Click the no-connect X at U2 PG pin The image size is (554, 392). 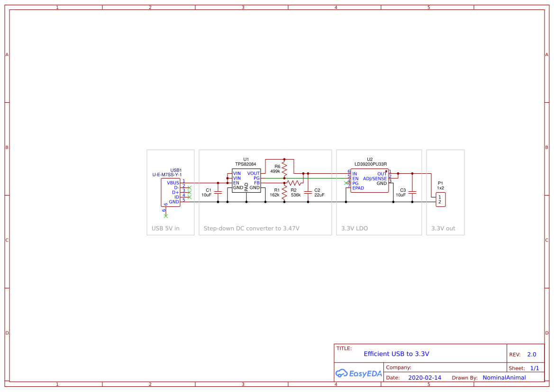[x=346, y=183]
